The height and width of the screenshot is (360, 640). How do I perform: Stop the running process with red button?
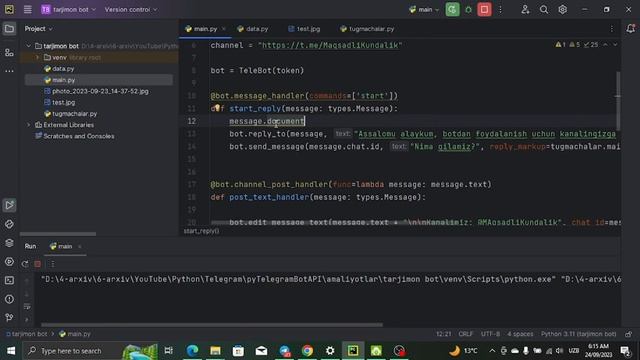click(484, 9)
